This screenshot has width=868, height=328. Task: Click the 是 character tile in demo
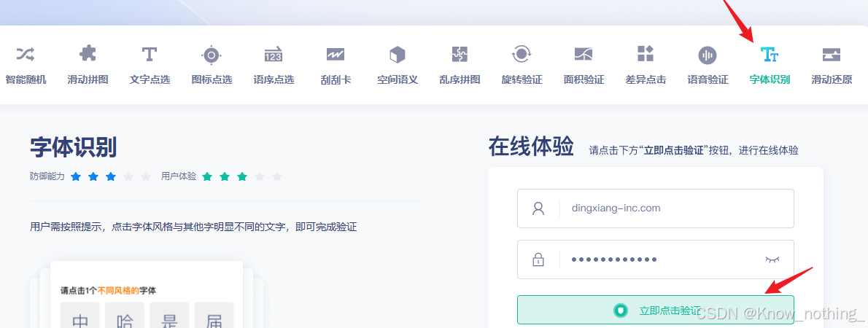[169, 316]
